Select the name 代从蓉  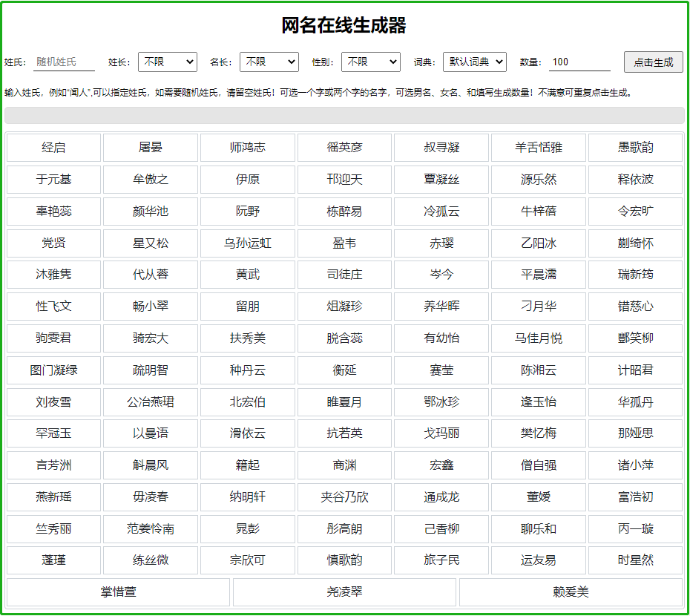[x=151, y=275]
